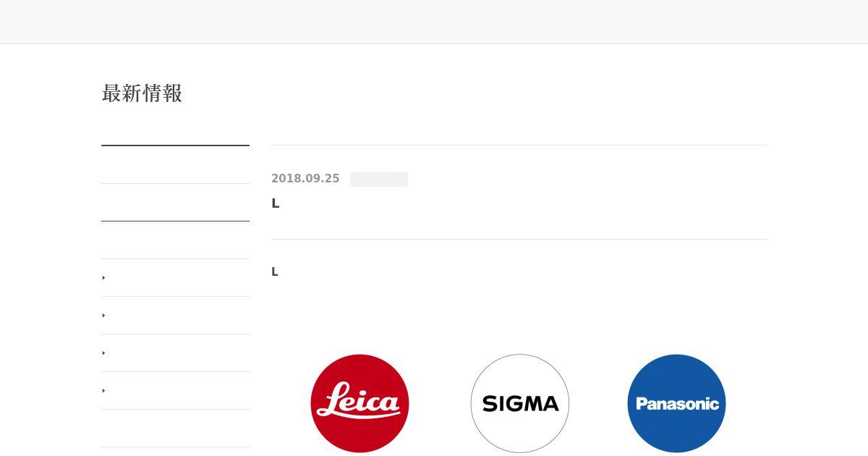Open the article title starting with L
The height and width of the screenshot is (456, 868).
275,203
